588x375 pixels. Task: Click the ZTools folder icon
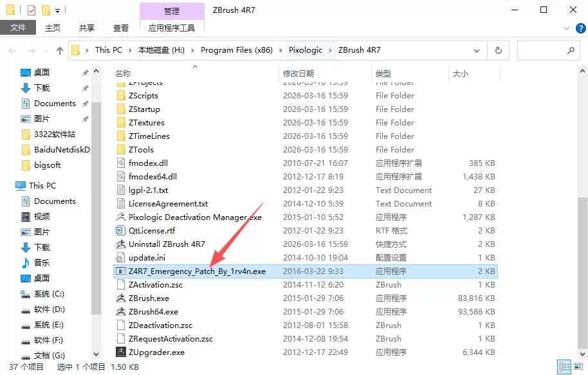click(121, 150)
